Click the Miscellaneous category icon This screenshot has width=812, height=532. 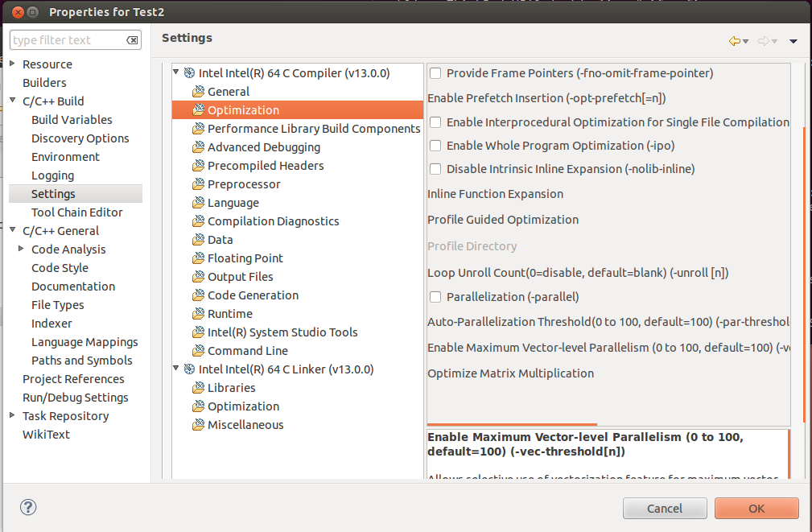pyautogui.click(x=198, y=425)
